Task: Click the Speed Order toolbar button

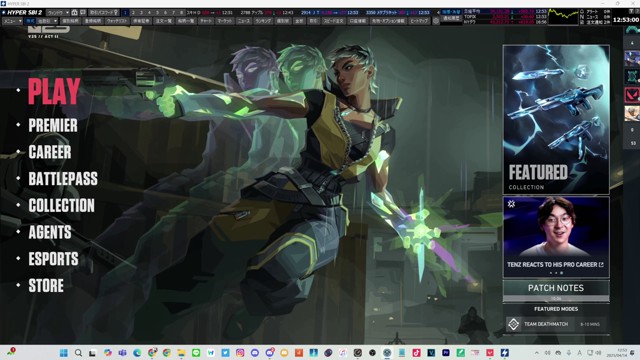Action: (333, 21)
